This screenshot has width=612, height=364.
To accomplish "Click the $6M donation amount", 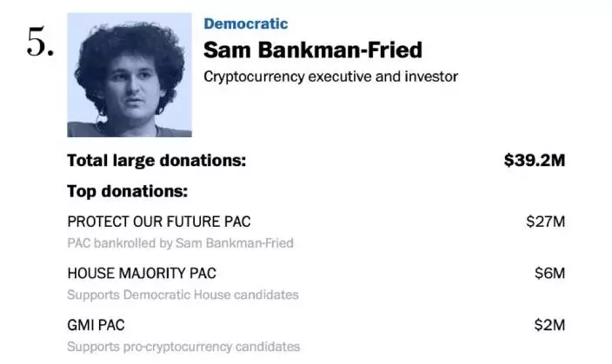I will click(549, 274).
